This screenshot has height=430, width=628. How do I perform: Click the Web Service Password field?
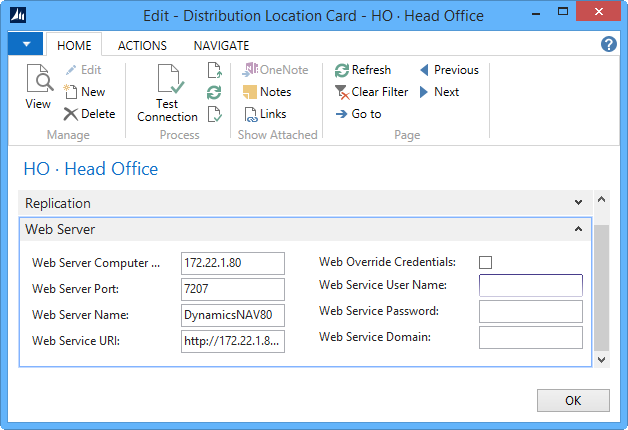tap(530, 311)
